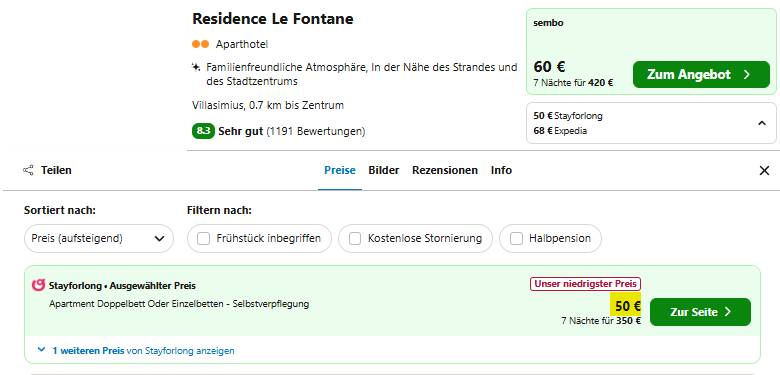Open the Preis (aufsteigend) sort dropdown

(x=99, y=239)
